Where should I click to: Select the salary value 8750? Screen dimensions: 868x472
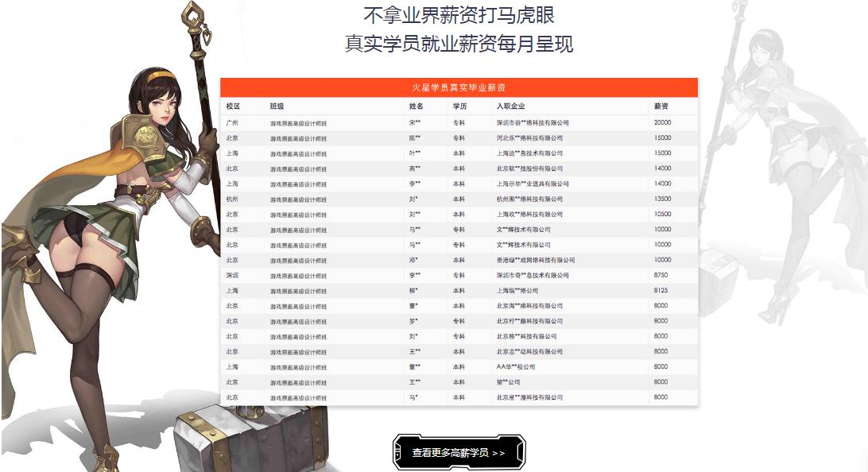[661, 275]
